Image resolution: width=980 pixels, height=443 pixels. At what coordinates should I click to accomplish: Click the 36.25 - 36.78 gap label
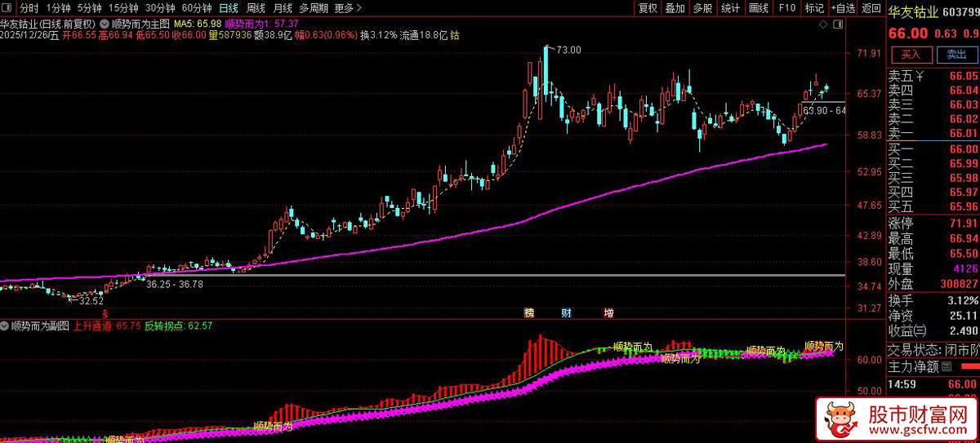[175, 285]
